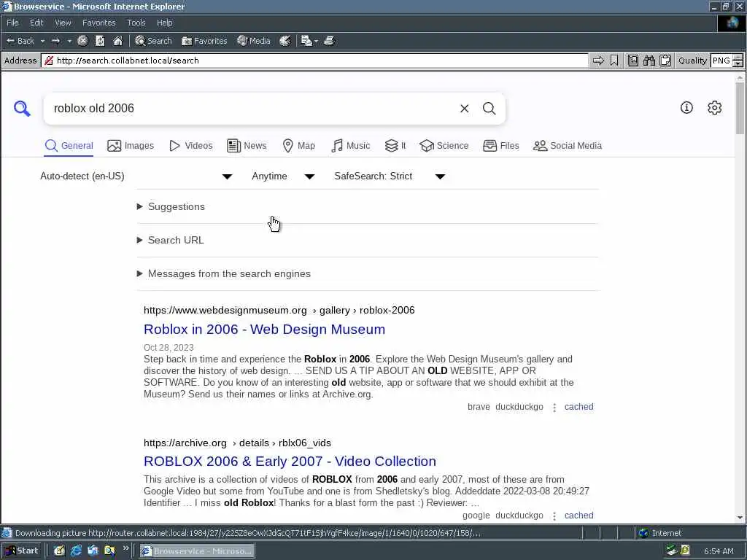This screenshot has height=560, width=747.
Task: Open the Auto-detect (en-US) language dropdown
Action: coord(136,176)
